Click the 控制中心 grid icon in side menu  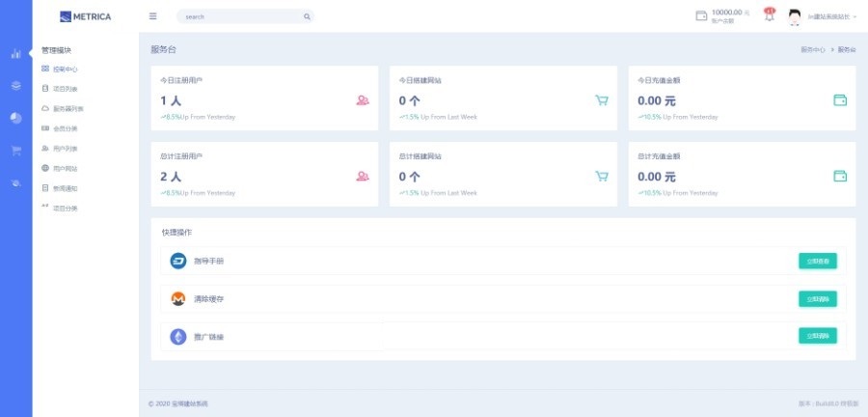click(45, 69)
